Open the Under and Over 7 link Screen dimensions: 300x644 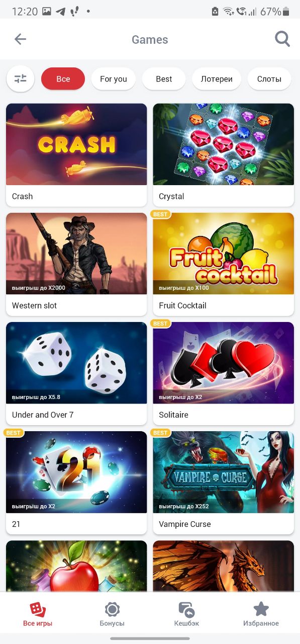(43, 415)
